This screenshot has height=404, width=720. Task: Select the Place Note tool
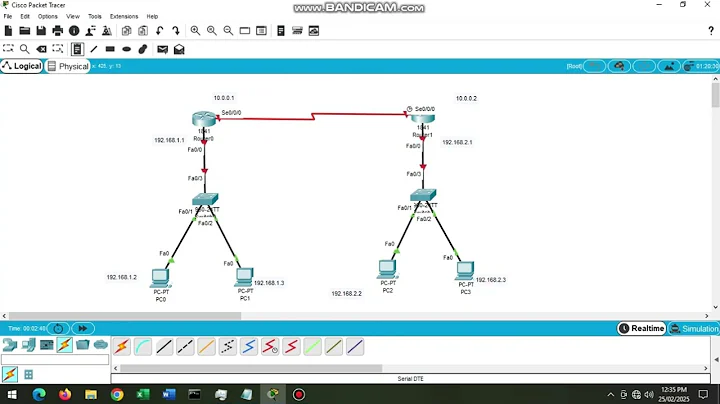click(x=77, y=49)
